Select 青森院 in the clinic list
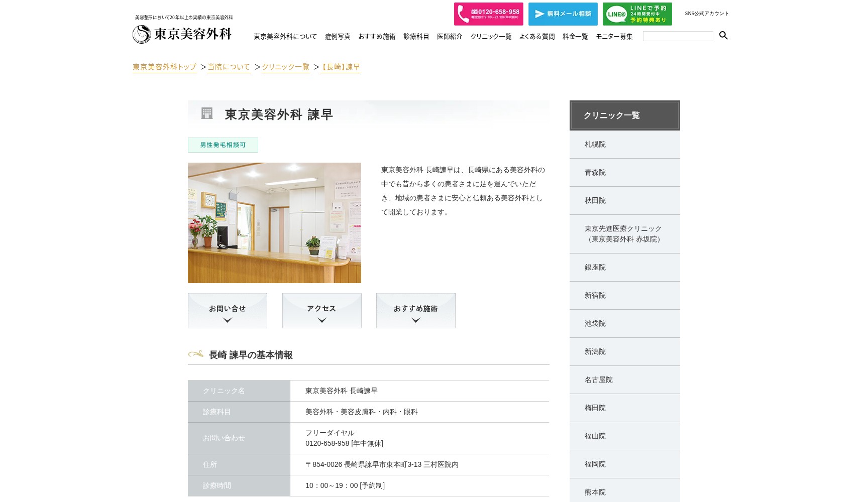The image size is (868, 502). pos(625,173)
